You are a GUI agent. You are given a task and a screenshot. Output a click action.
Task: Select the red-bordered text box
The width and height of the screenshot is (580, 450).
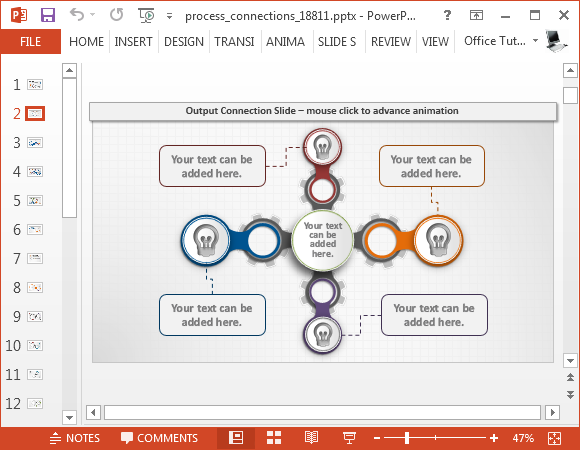point(212,166)
